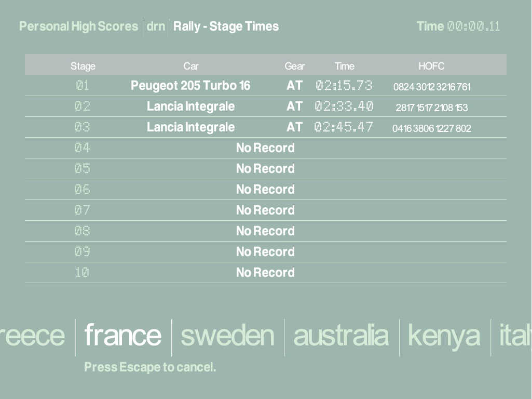This screenshot has height=399, width=532.
Task: Click the HOFC column header
Action: pyautogui.click(x=431, y=66)
